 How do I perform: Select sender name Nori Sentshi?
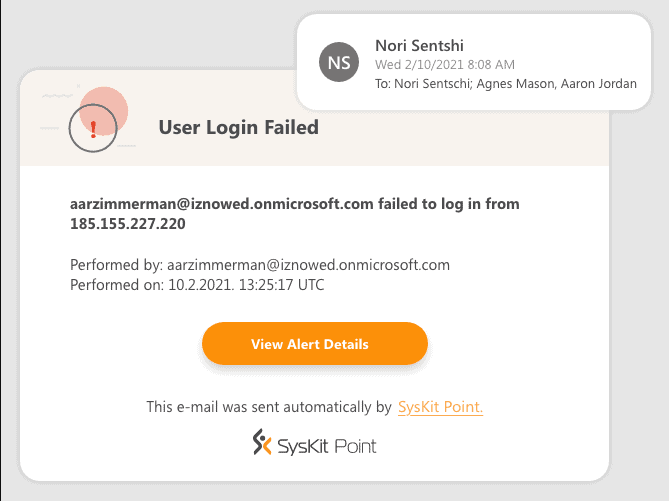point(420,45)
